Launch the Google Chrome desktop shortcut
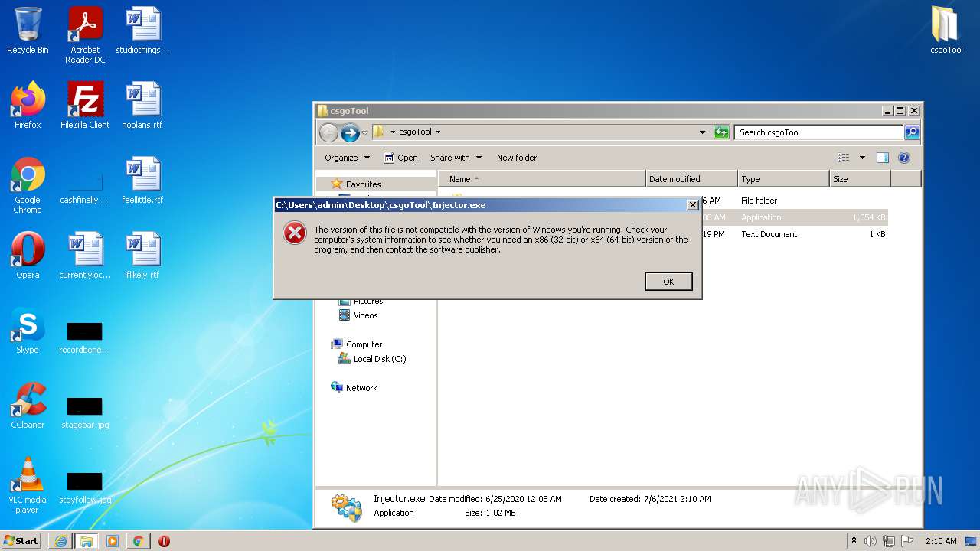This screenshot has width=980, height=551. [28, 185]
